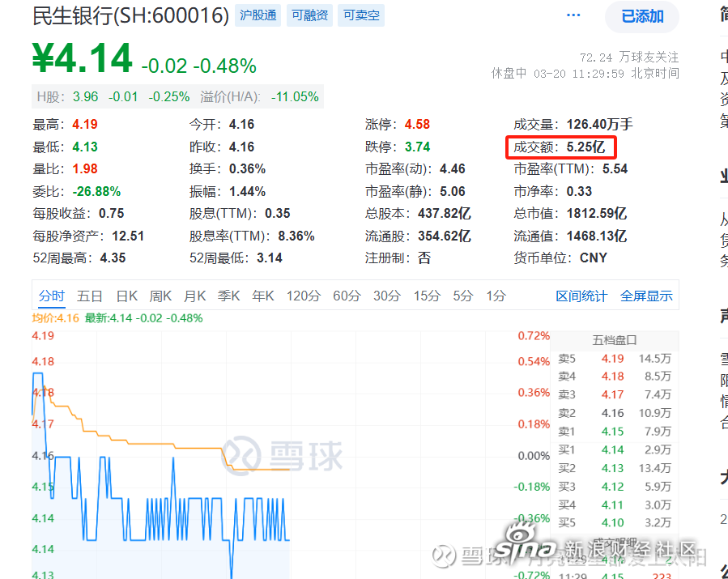Select the 30分 chart interval

tap(387, 296)
